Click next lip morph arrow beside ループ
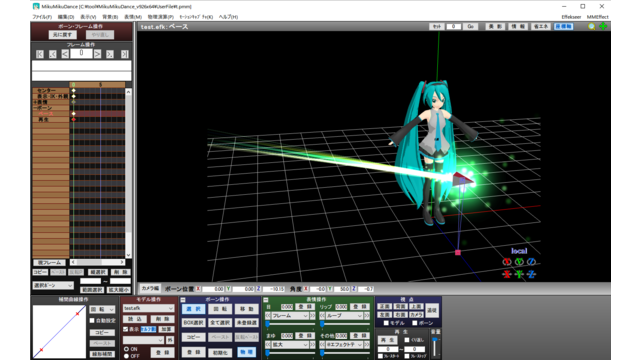 click(x=367, y=316)
